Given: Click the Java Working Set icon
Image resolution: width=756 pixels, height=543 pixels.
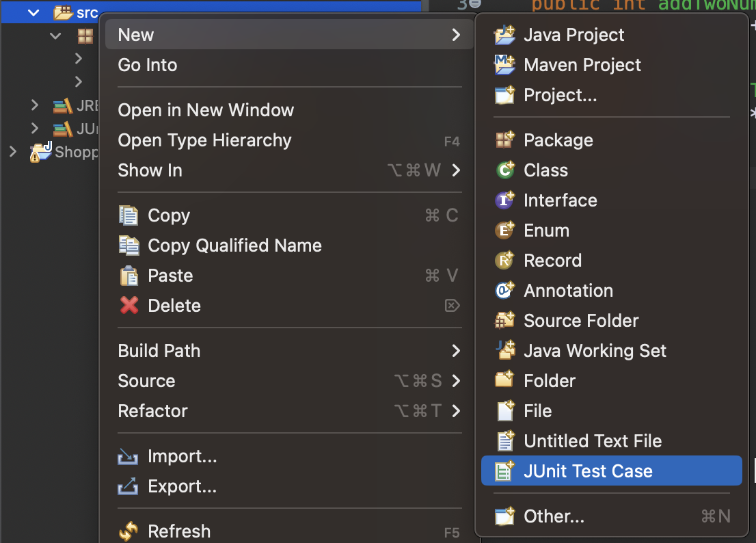Looking at the screenshot, I should point(506,350).
